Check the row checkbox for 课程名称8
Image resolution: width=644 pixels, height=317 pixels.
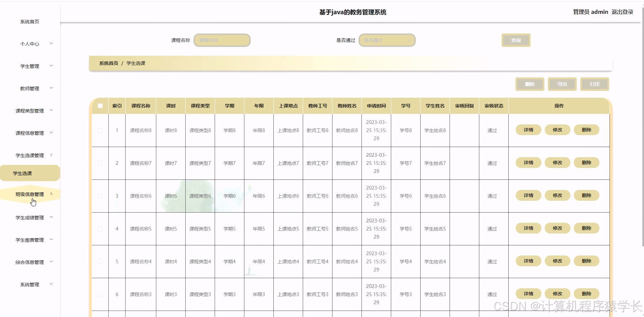pyautogui.click(x=100, y=130)
